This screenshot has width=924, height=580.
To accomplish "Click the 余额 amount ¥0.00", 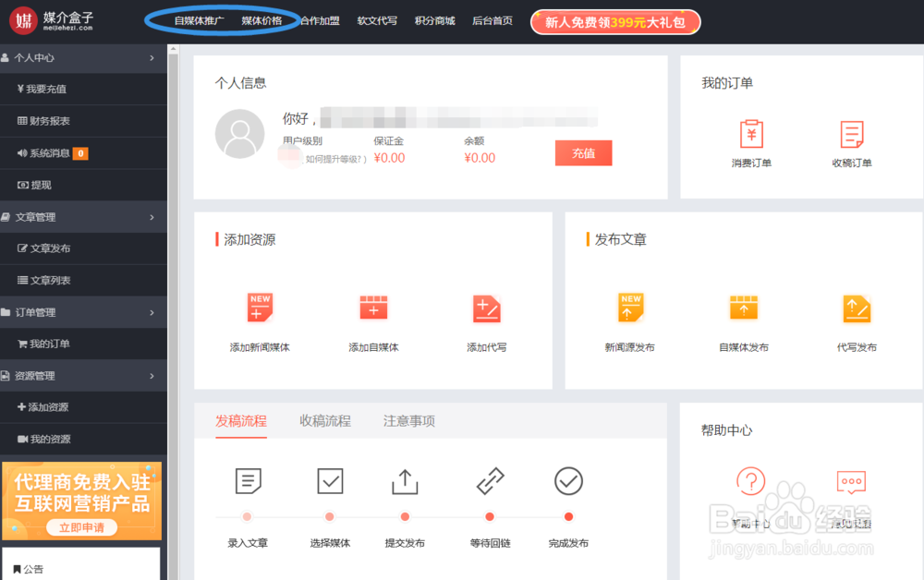I will (x=480, y=158).
